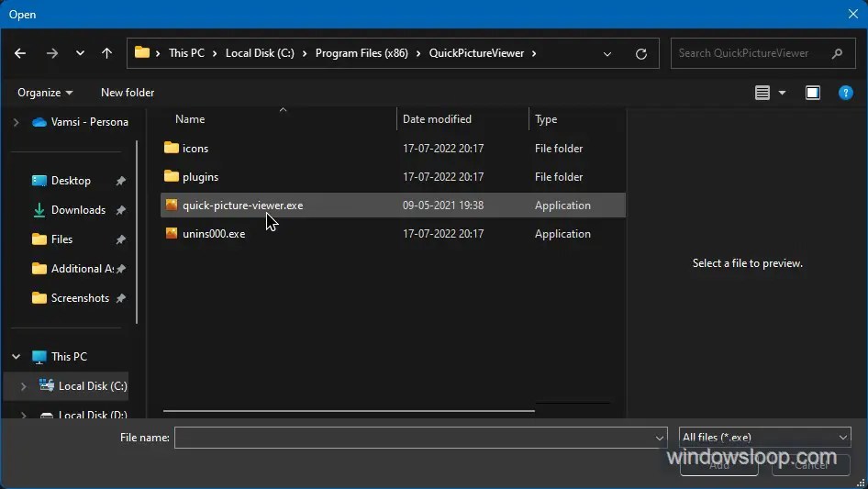868x489 pixels.
Task: Select This PC in navigation tree
Action: click(x=60, y=357)
